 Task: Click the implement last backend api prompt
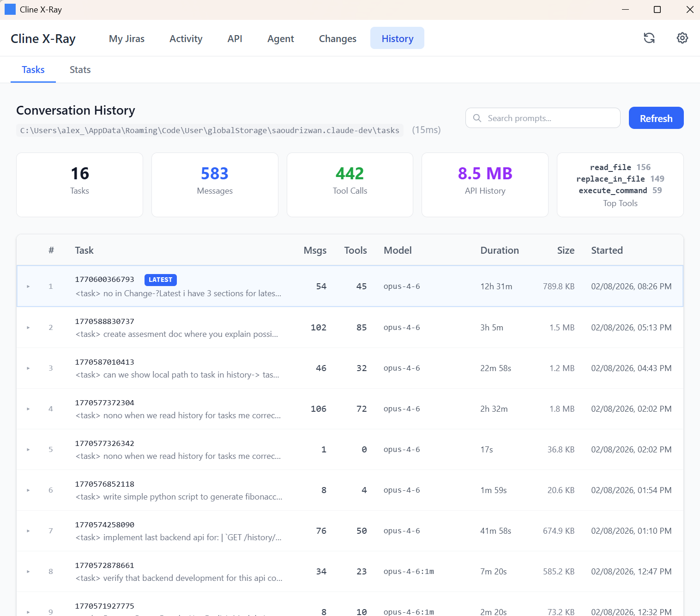178,537
